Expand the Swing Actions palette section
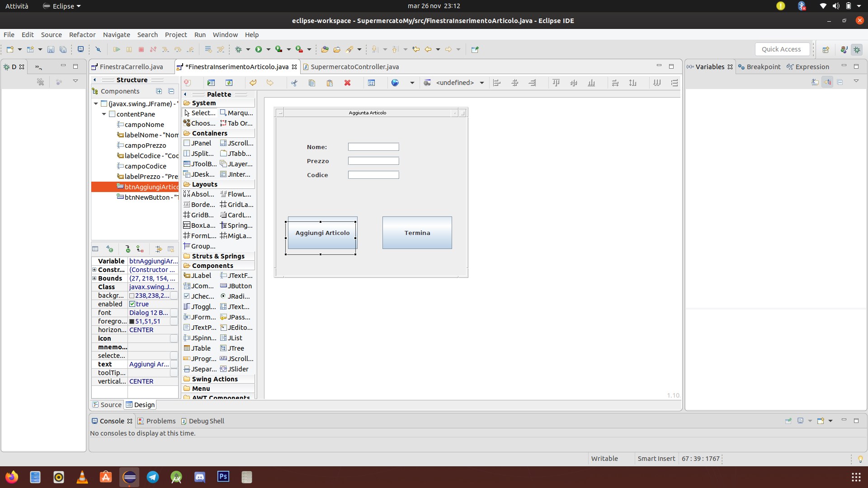The width and height of the screenshot is (868, 488). coord(215,378)
